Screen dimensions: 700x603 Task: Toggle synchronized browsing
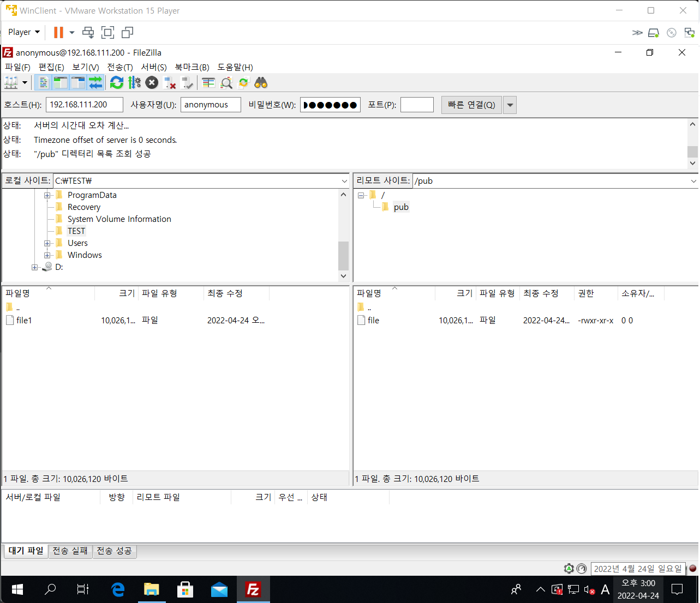click(243, 83)
